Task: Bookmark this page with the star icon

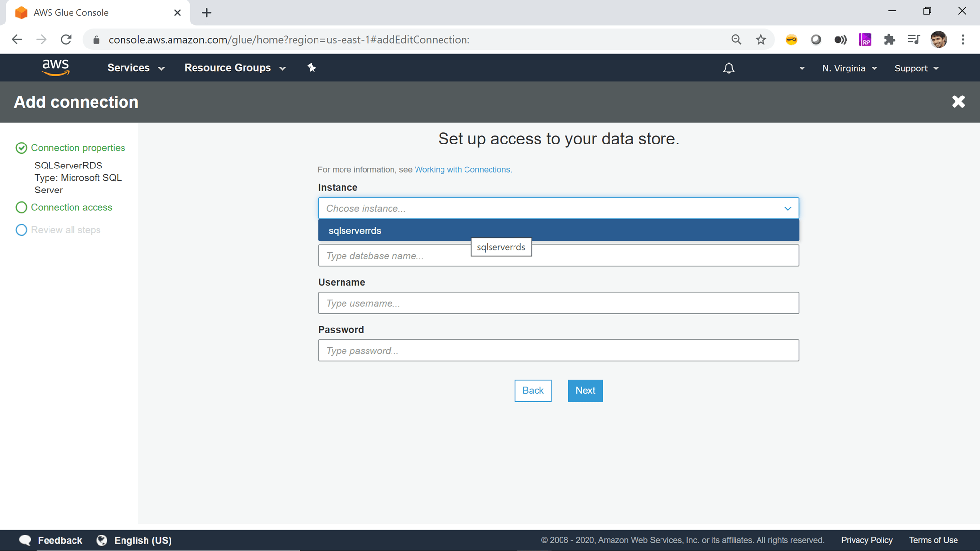Action: [761, 40]
